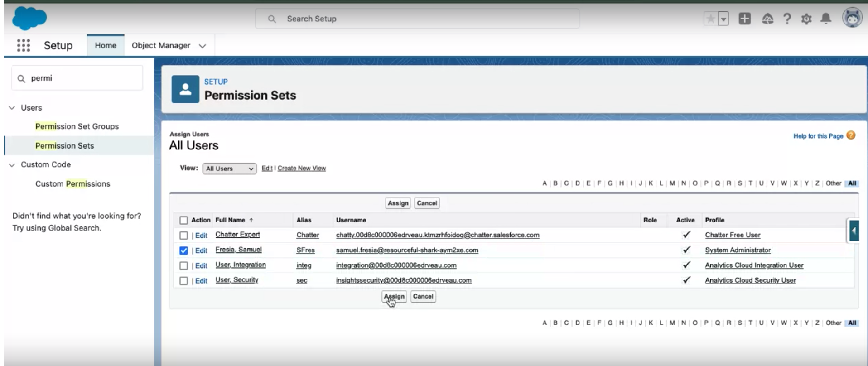Open the Setup gear menu
Screen dimensions: 868x366
806,19
